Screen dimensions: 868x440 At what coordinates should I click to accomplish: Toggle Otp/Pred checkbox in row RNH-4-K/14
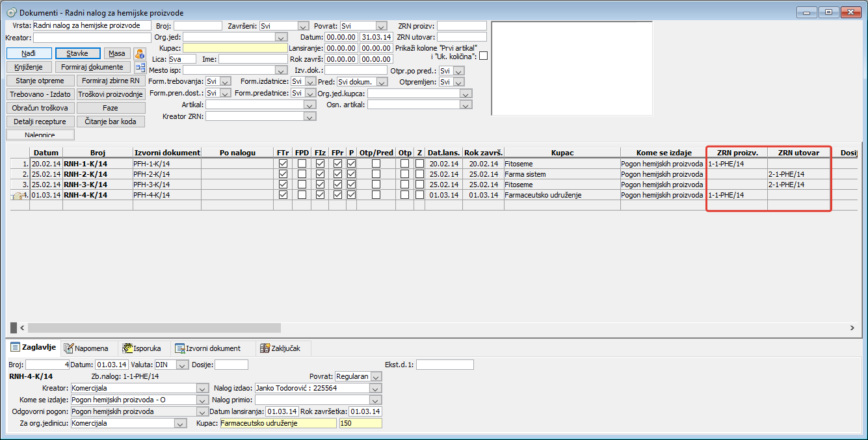coord(376,195)
